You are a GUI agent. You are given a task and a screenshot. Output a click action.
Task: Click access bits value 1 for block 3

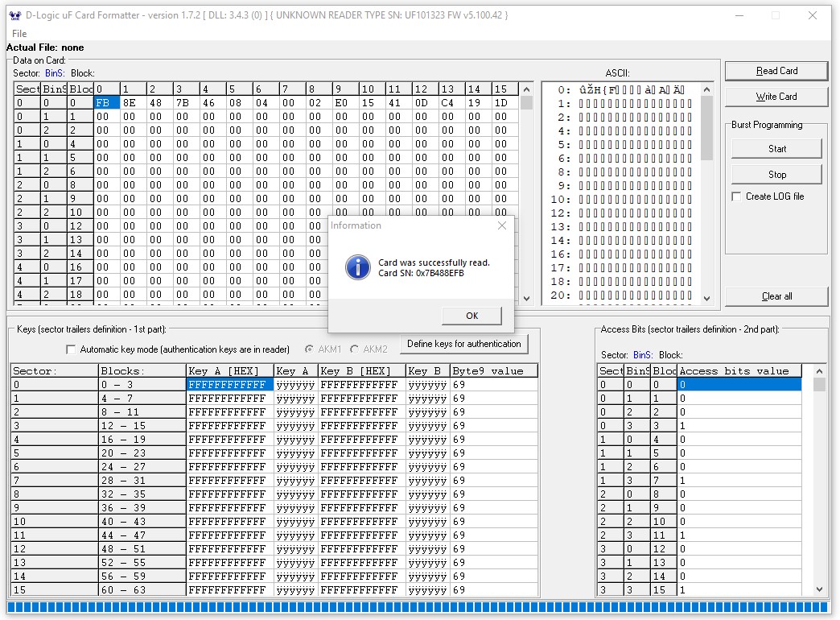tap(739, 426)
